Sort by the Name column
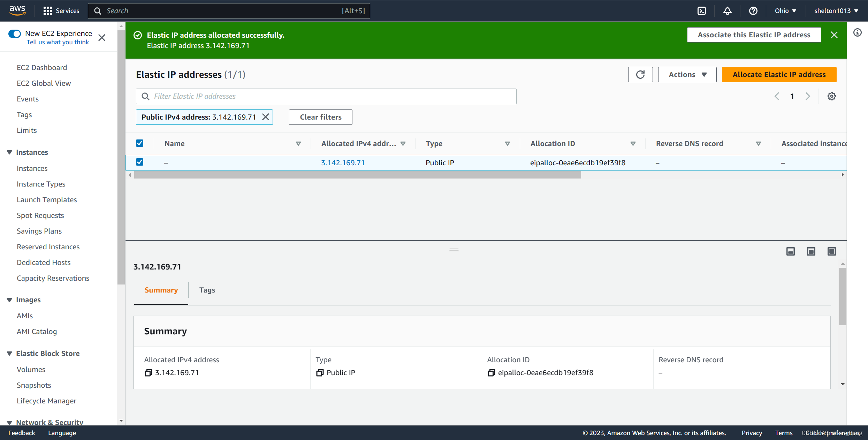 [x=298, y=144]
